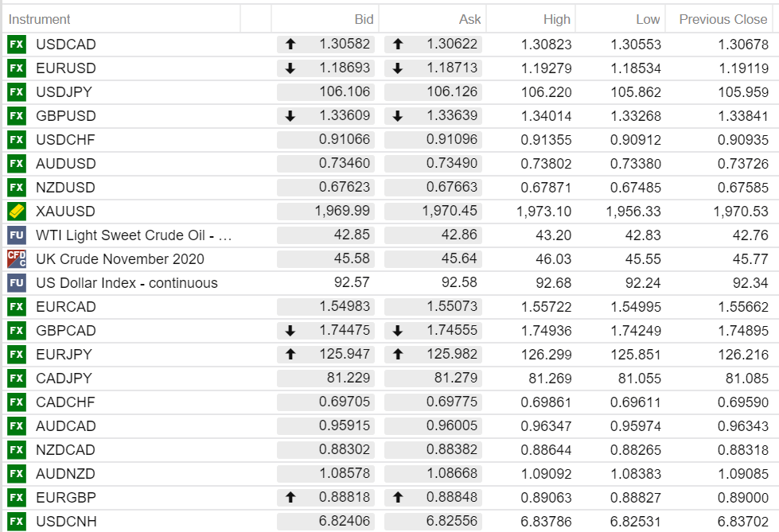Sort by the Bid column header

click(364, 19)
